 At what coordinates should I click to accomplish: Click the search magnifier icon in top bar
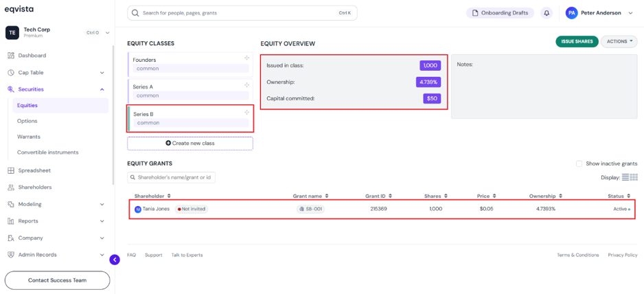[135, 13]
